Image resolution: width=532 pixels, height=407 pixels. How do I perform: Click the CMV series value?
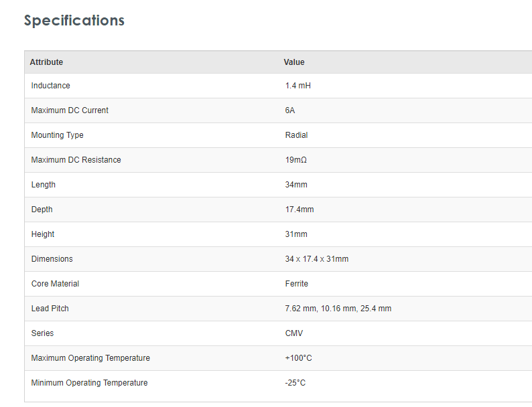click(x=294, y=333)
